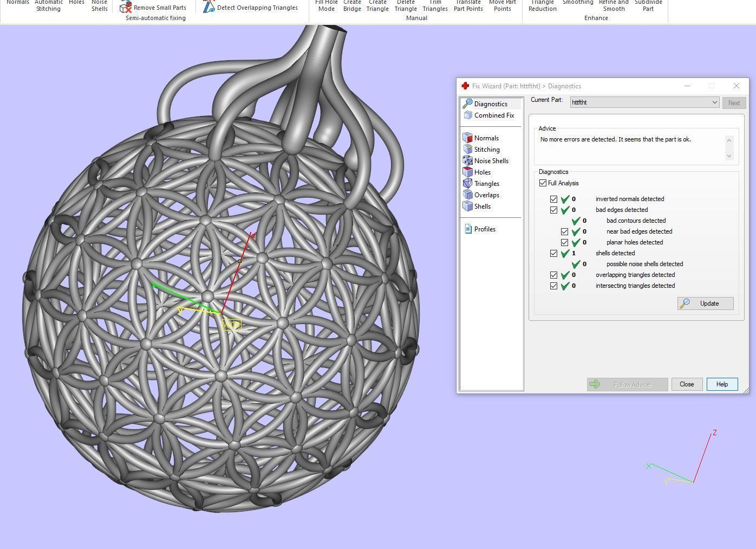Click the Translate Part Points ribbon item
The width and height of the screenshot is (756, 549).
(x=468, y=5)
